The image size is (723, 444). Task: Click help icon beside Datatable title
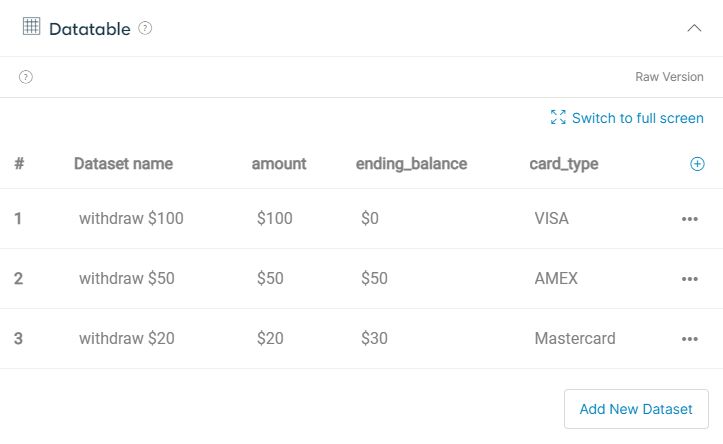pyautogui.click(x=145, y=28)
